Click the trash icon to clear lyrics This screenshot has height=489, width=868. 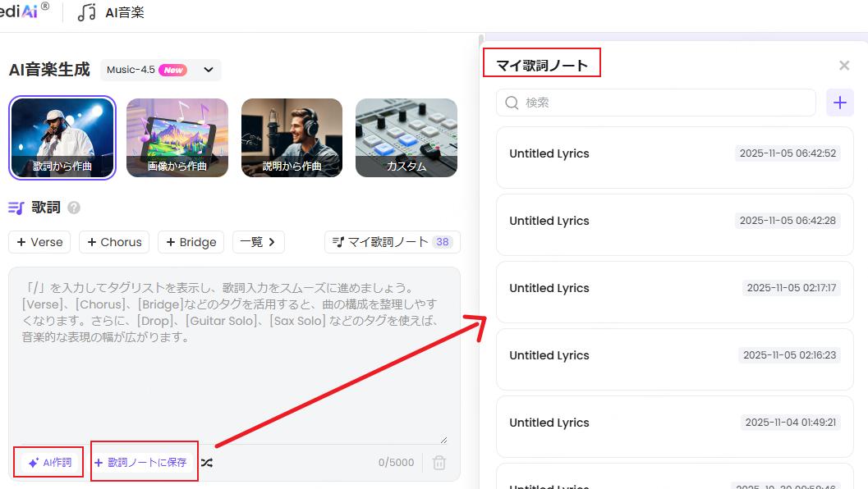tap(439, 462)
